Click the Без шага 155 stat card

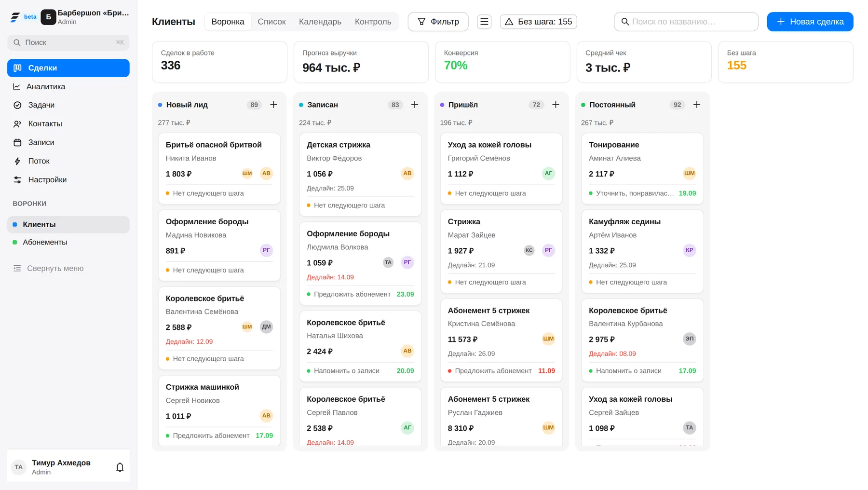786,62
